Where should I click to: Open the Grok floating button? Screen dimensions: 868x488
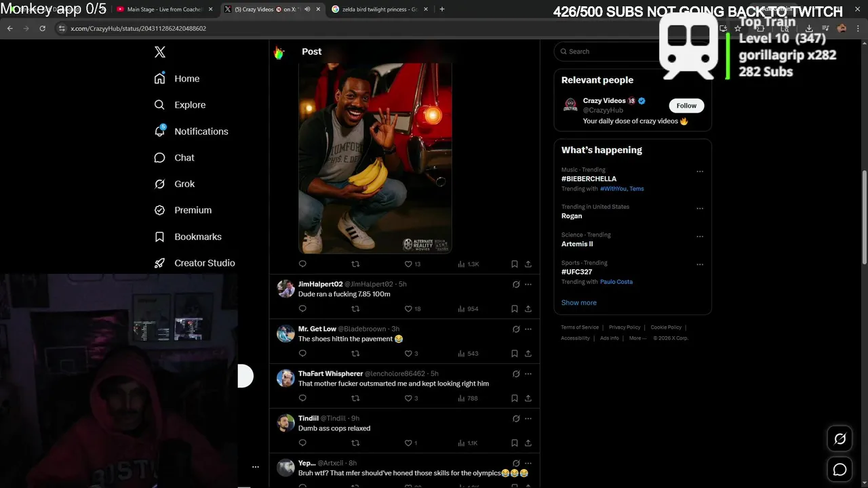[x=840, y=439]
